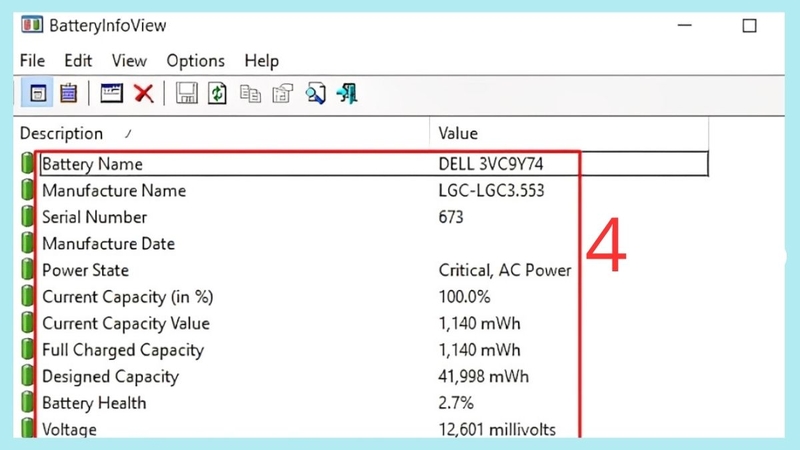The image size is (800, 450).
Task: Select the Manufacture Date row
Action: click(x=364, y=243)
